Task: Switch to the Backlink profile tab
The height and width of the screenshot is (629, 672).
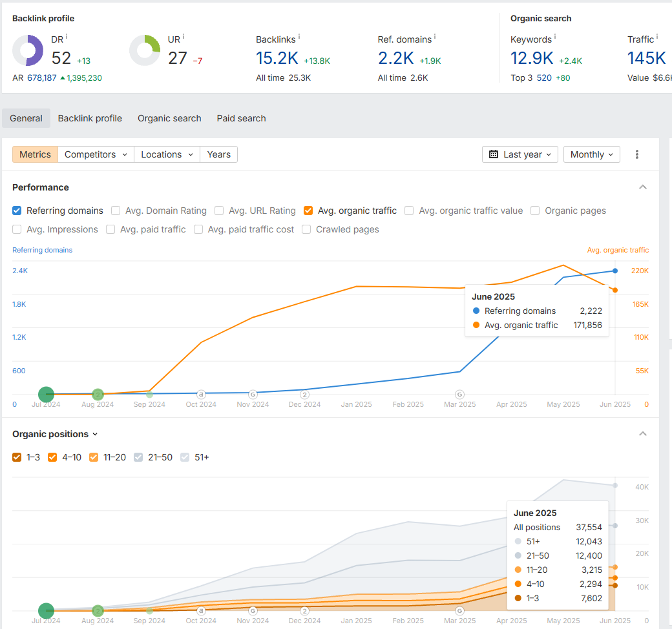Action: click(90, 118)
